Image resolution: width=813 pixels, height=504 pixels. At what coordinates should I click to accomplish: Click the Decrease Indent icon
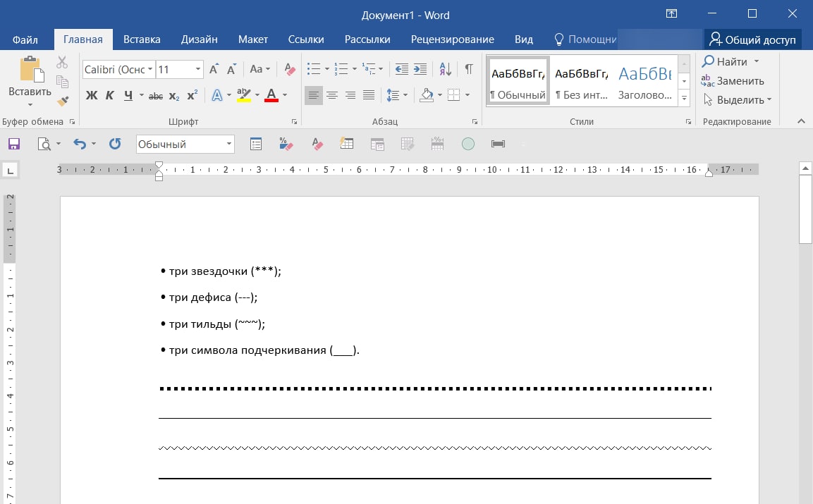tap(401, 69)
